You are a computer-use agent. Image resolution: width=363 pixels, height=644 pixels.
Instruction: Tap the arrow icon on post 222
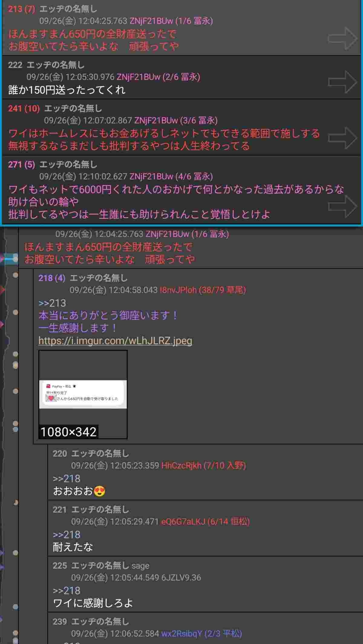click(x=342, y=82)
